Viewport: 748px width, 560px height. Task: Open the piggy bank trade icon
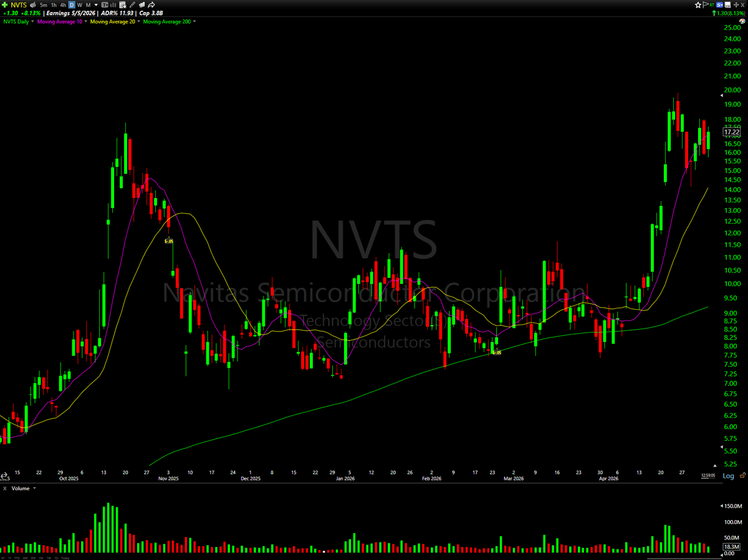pyautogui.click(x=33, y=5)
